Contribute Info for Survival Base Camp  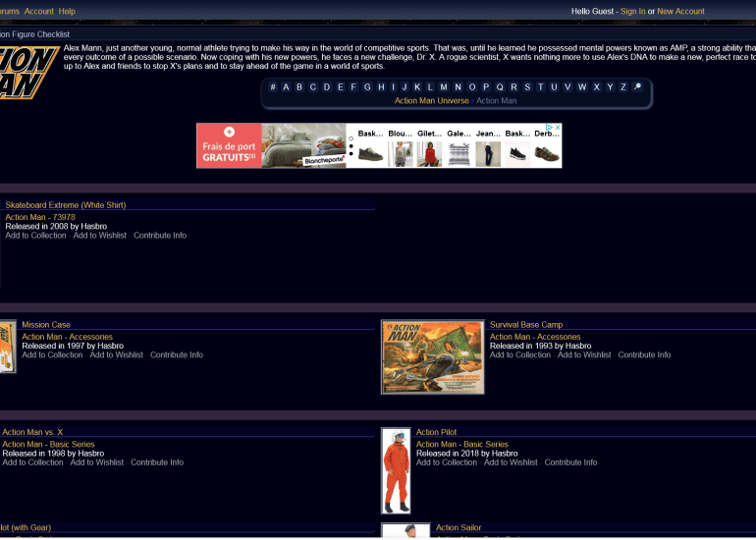point(644,354)
